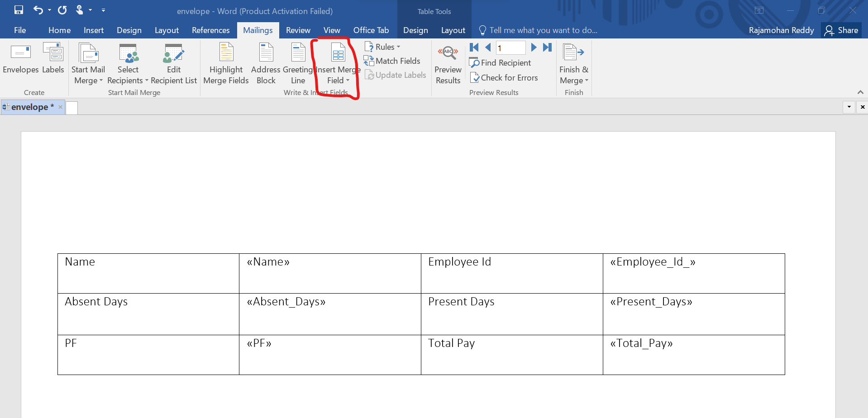Image resolution: width=868 pixels, height=418 pixels.
Task: Click the Rajamohan Reddy account name
Action: pyautogui.click(x=781, y=30)
